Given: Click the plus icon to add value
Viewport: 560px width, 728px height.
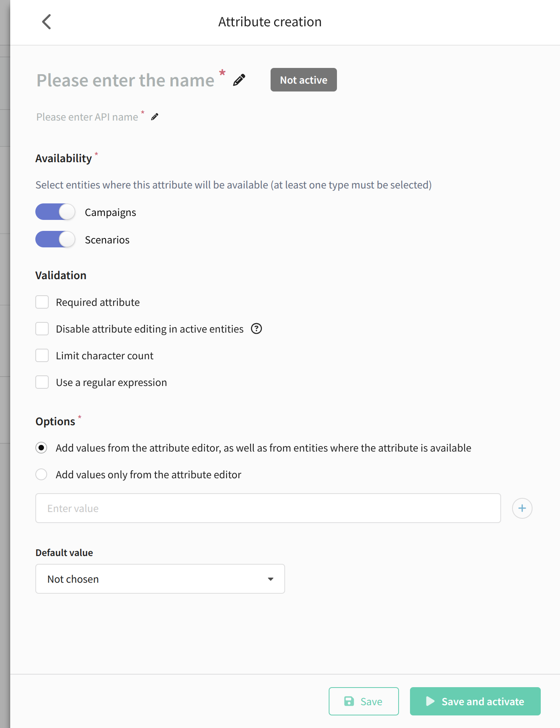Looking at the screenshot, I should click(x=522, y=509).
